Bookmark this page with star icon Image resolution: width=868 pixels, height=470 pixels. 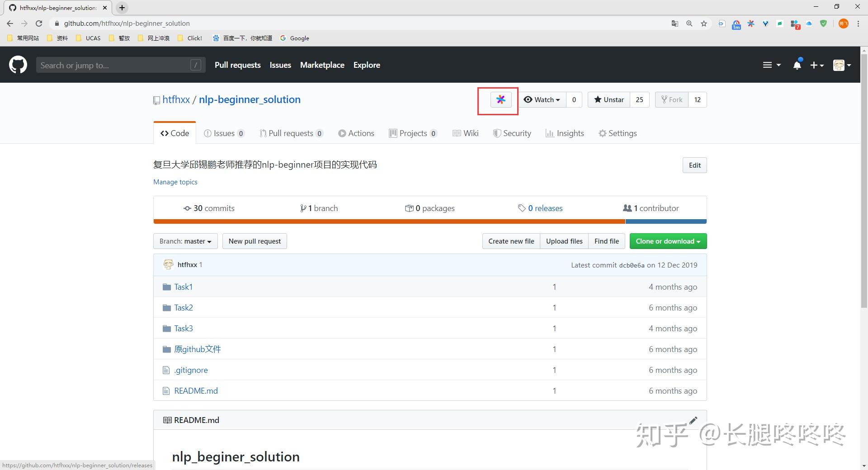coord(704,23)
